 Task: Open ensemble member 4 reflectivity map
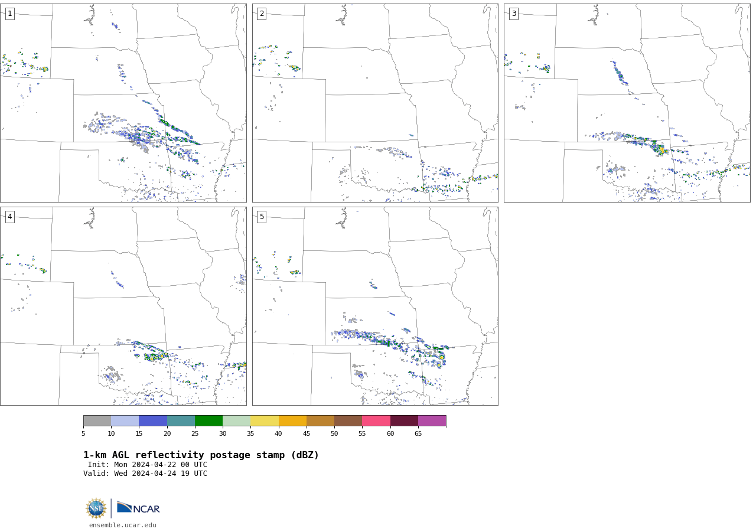coord(123,306)
